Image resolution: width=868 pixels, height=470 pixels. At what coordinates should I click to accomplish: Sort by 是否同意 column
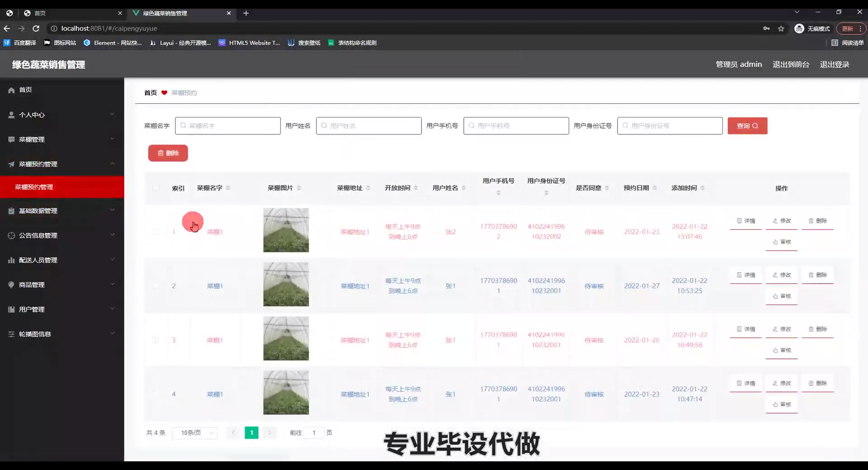coord(607,188)
